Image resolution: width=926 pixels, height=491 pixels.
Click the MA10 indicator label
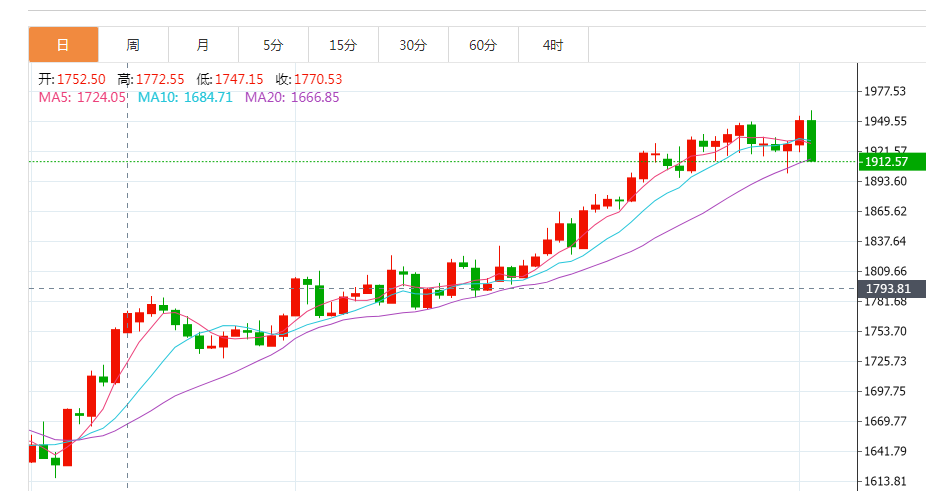(x=185, y=97)
